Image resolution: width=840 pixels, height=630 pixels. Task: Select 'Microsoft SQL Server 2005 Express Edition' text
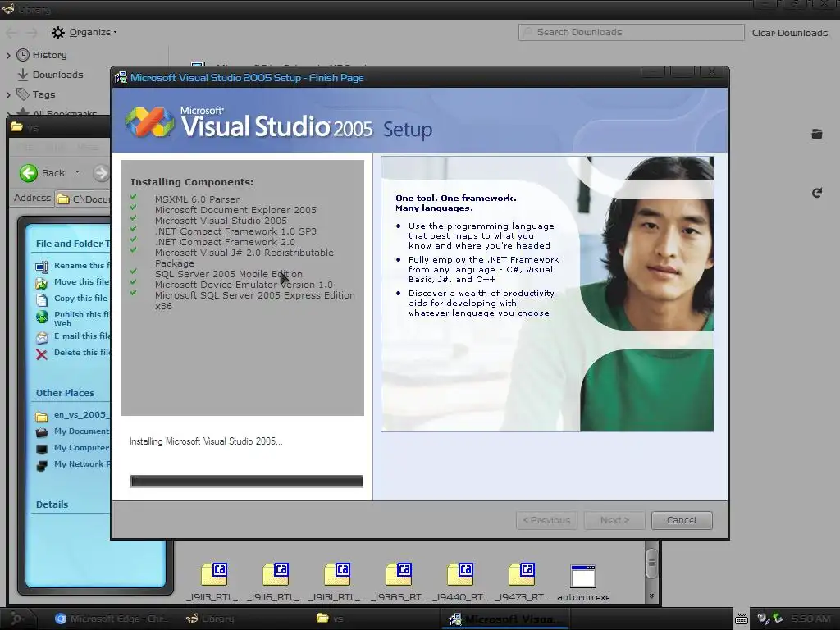(255, 295)
